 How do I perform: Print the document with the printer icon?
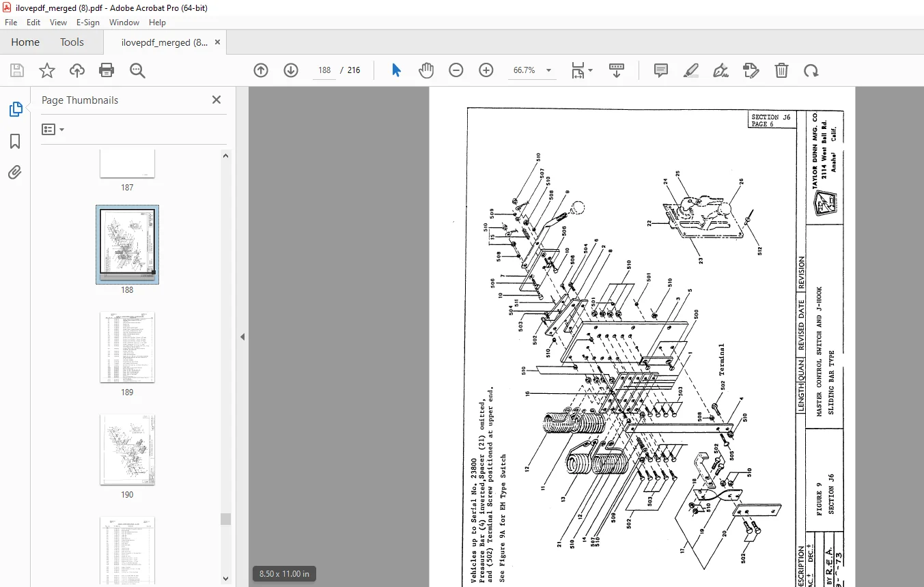107,70
